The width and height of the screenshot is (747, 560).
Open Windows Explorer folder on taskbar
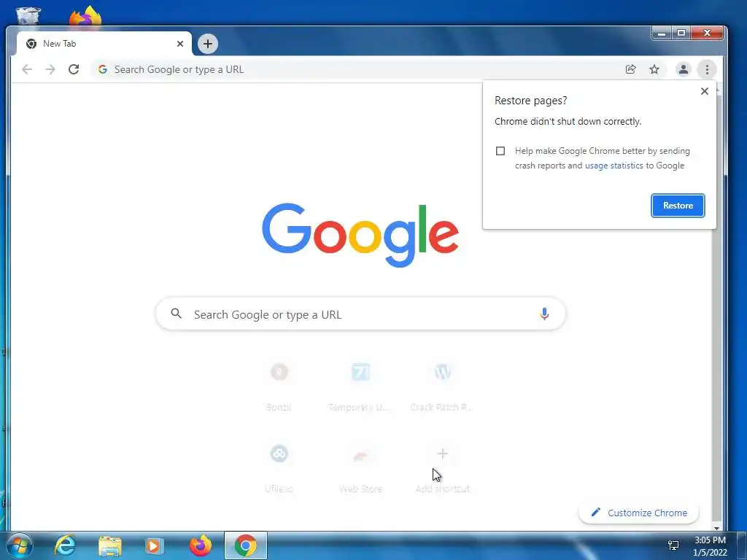(x=110, y=545)
